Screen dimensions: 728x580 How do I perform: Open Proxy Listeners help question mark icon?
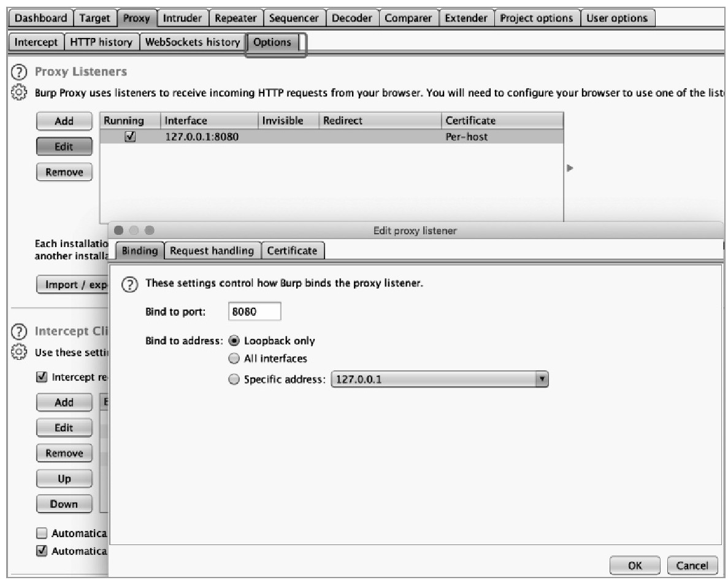(x=18, y=72)
